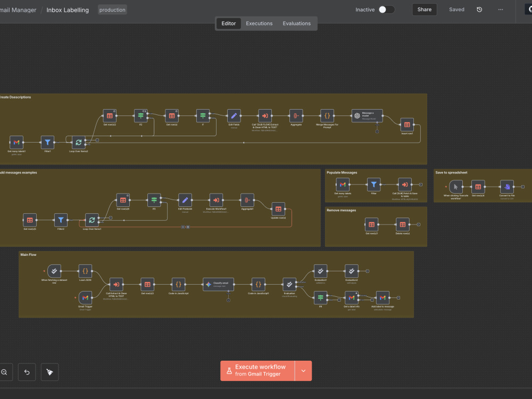Select the Load JSON code node

tap(85, 271)
